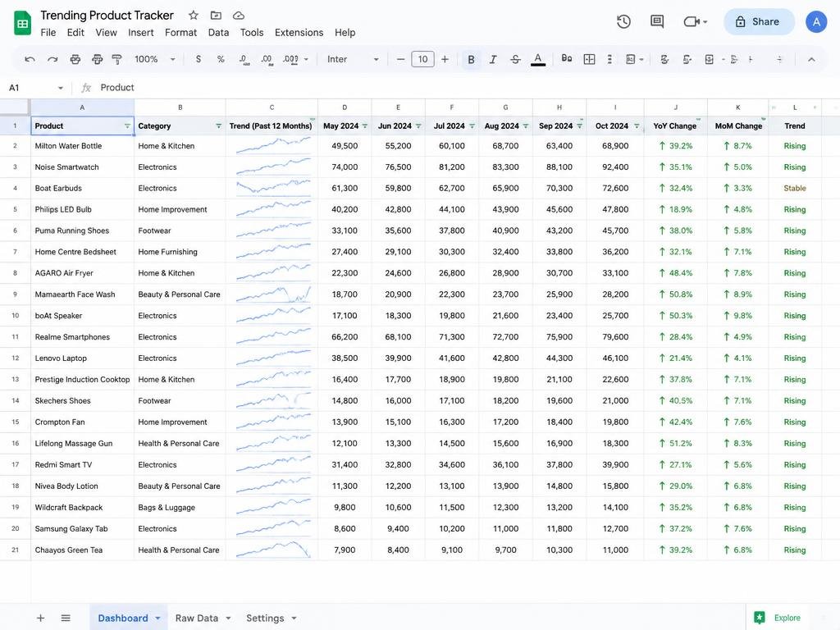
Task: Decrease font size with minus button
Action: tap(400, 59)
